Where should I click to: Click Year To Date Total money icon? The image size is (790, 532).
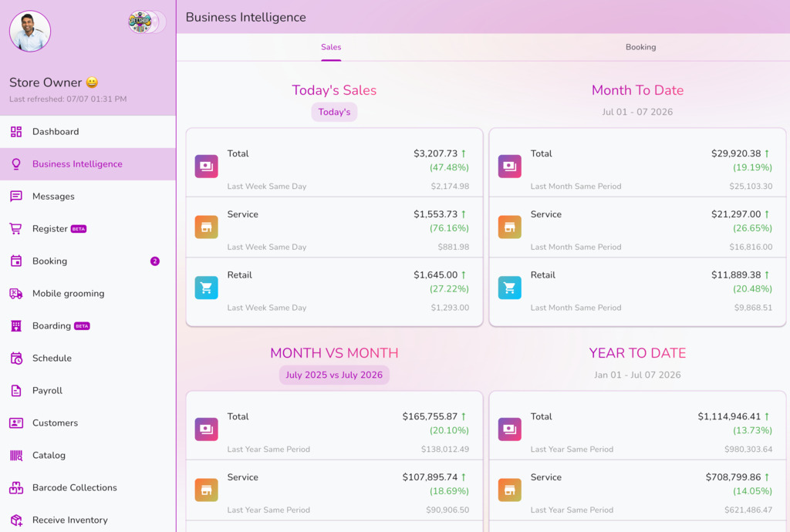pyautogui.click(x=510, y=429)
